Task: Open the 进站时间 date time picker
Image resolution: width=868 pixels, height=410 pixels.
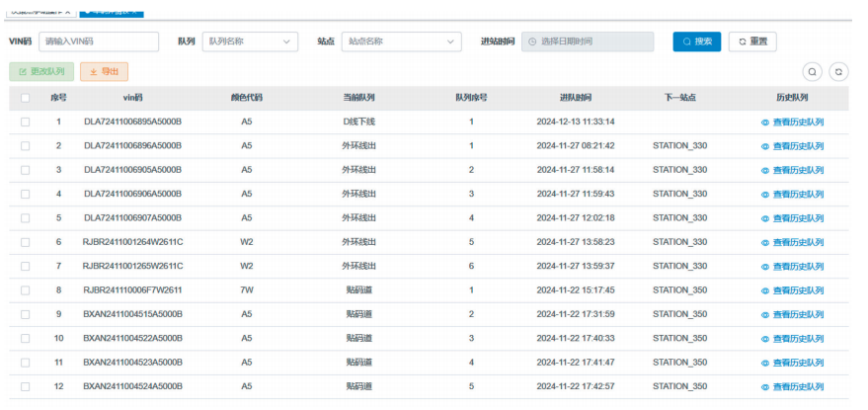Action: (588, 41)
